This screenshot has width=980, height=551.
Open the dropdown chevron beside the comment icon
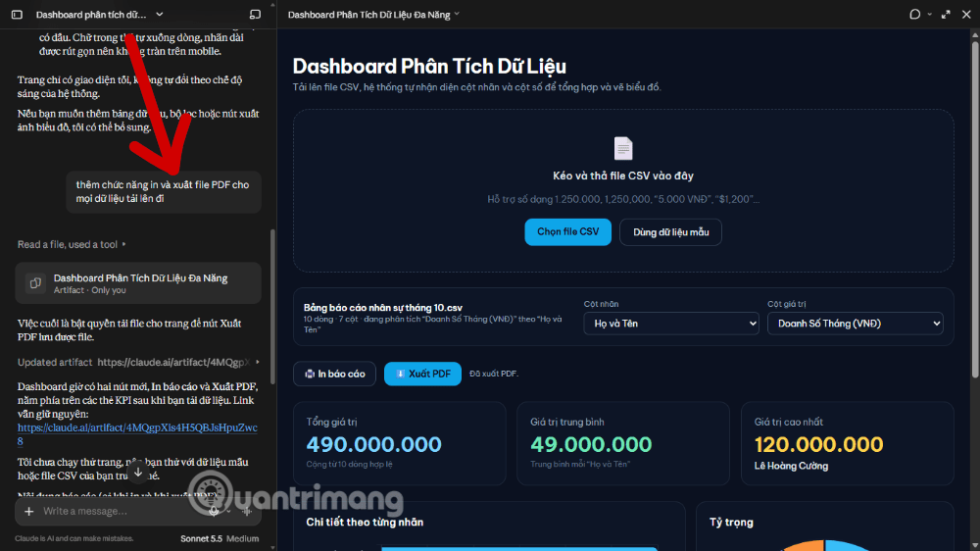[x=929, y=15]
